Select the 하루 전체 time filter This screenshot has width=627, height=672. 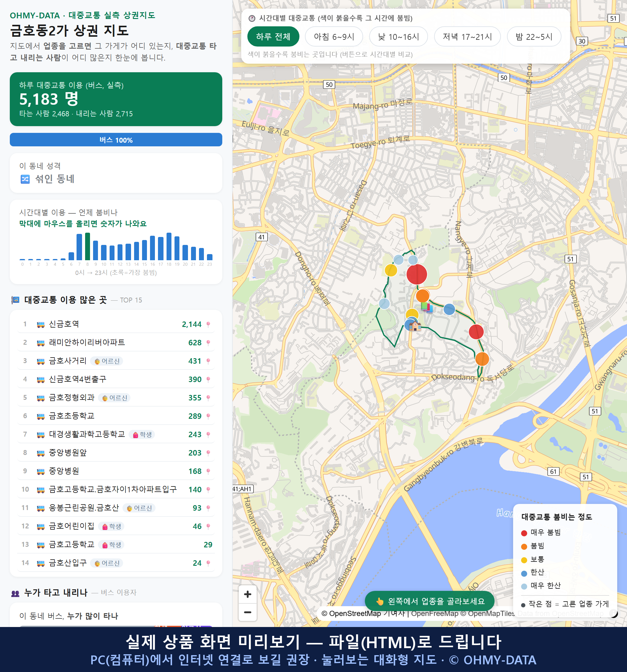(x=273, y=36)
